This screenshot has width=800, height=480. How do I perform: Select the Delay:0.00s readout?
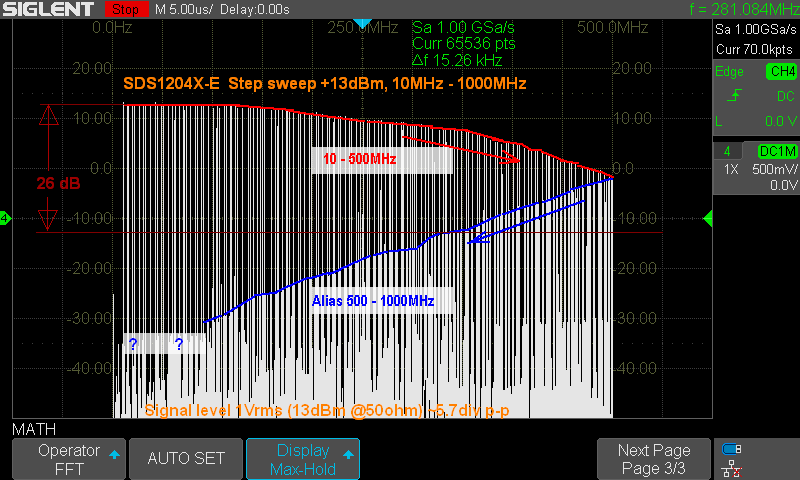click(x=255, y=10)
